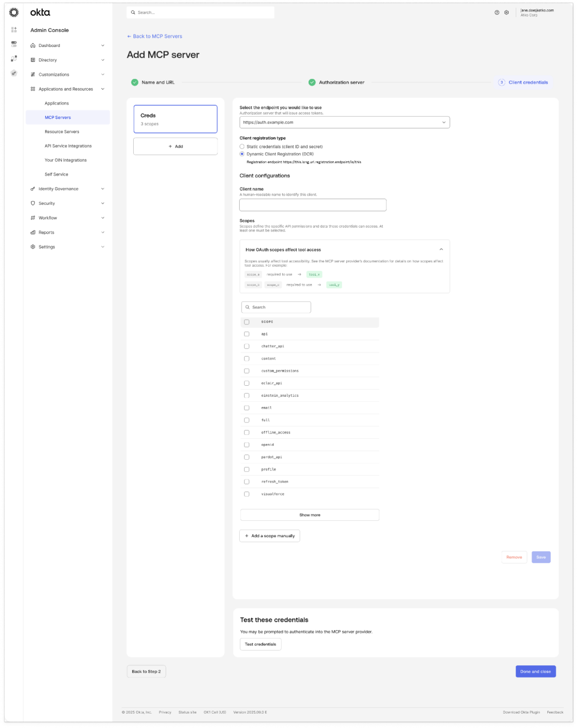Expand the Security menu chevron

tap(103, 203)
